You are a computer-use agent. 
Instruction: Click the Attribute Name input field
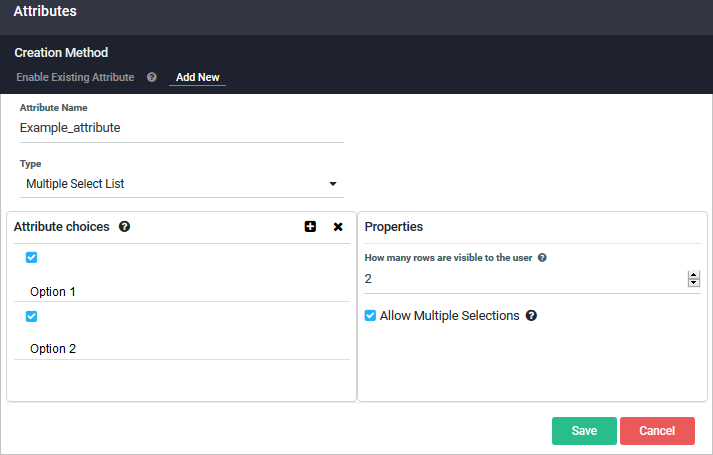(182, 128)
